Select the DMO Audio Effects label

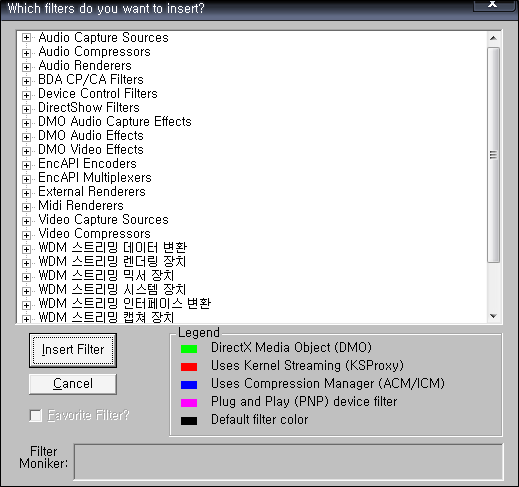click(91, 135)
